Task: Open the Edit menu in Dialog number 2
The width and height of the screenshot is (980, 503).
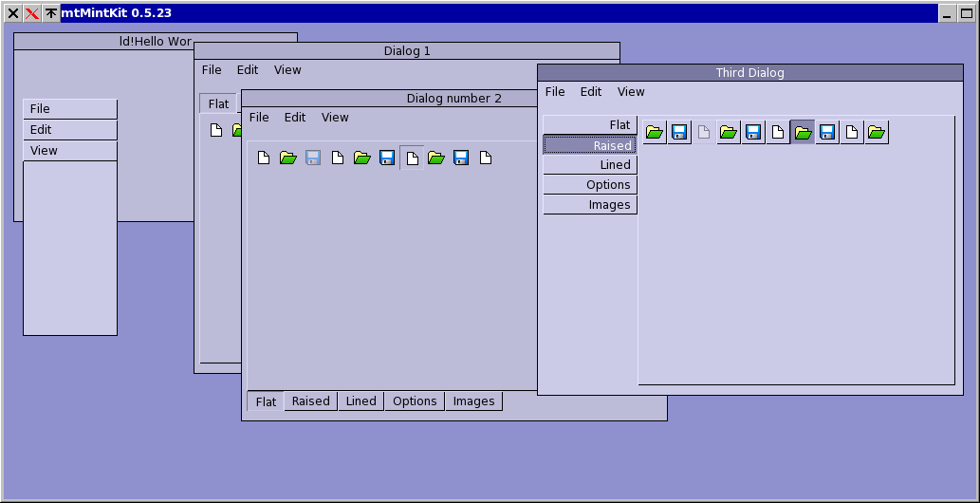Action: [x=295, y=118]
